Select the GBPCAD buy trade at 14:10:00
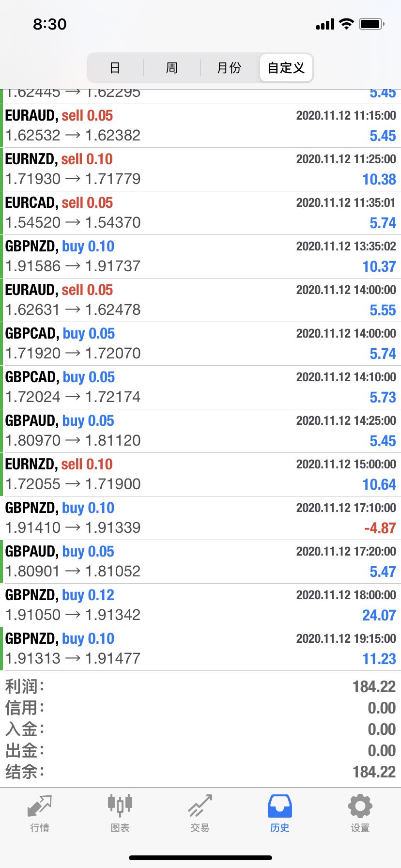Viewport: 401px width, 868px height. point(200,387)
